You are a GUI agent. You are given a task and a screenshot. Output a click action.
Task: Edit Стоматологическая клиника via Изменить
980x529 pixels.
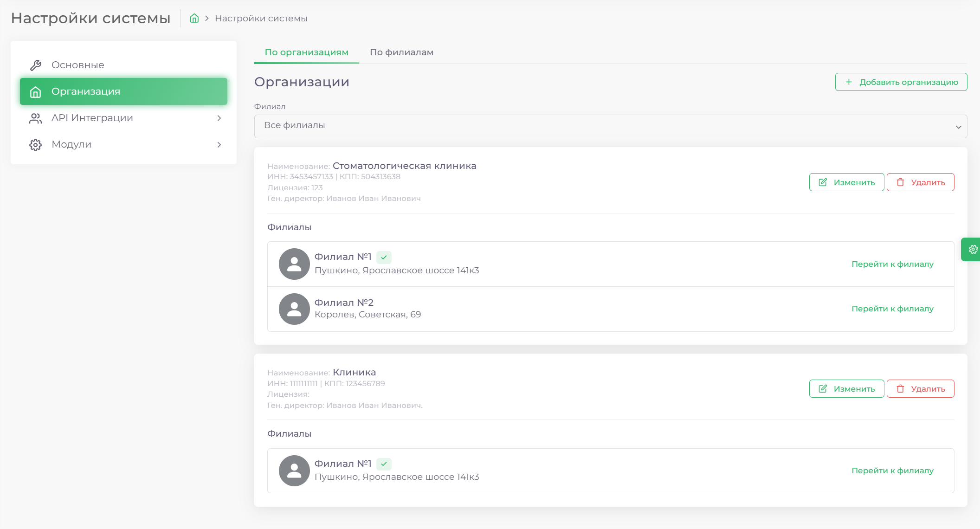(x=847, y=182)
